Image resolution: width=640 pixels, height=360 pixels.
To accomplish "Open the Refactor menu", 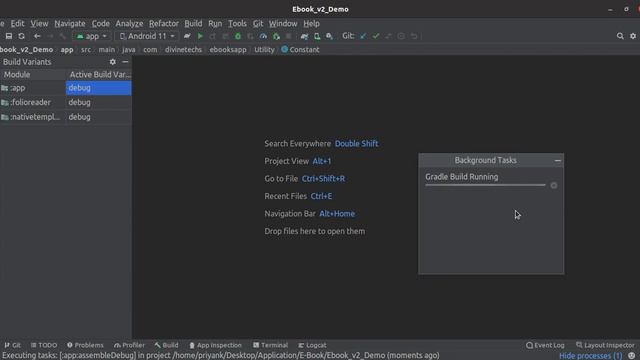I will (x=164, y=24).
